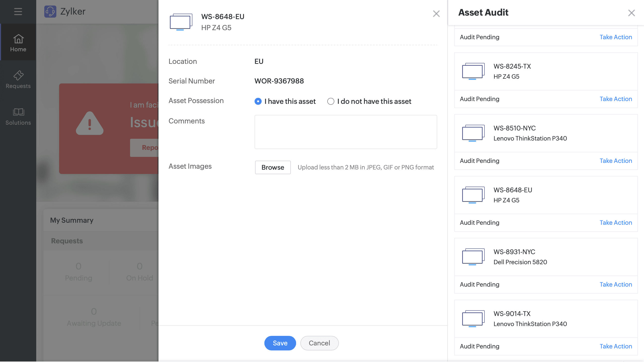Close the Asset Audit panel
The width and height of the screenshot is (644, 362).
point(631,13)
